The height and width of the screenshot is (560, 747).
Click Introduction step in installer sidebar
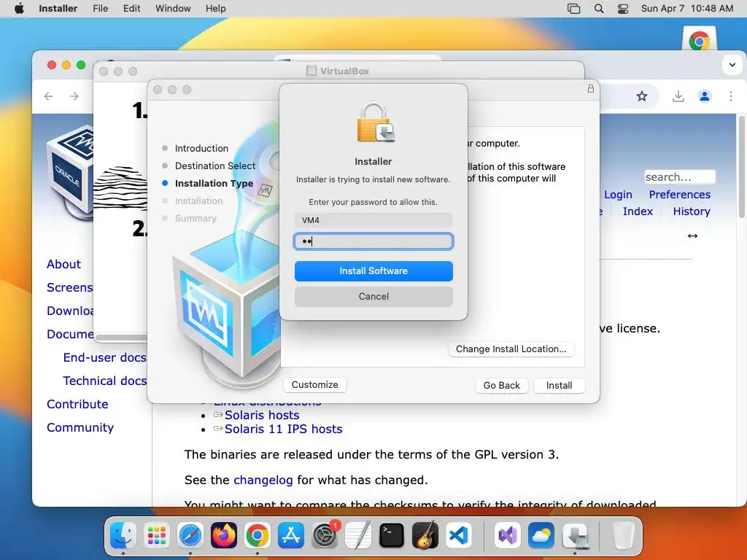[201, 148]
